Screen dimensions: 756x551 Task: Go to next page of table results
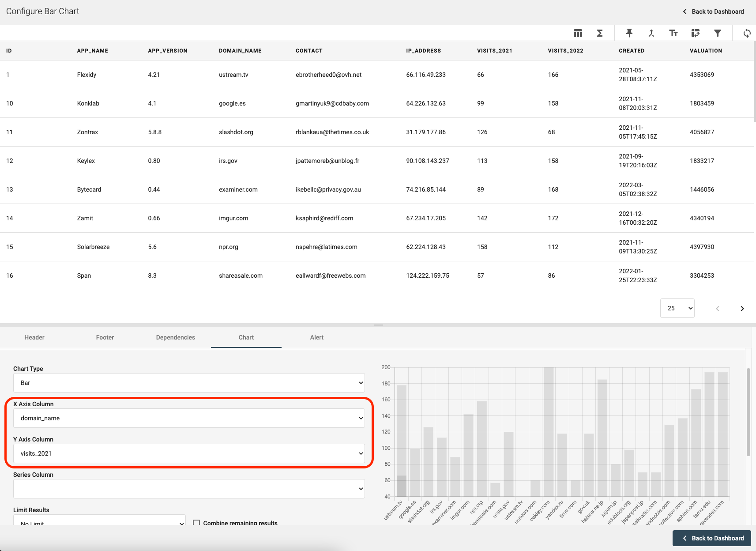tap(742, 309)
